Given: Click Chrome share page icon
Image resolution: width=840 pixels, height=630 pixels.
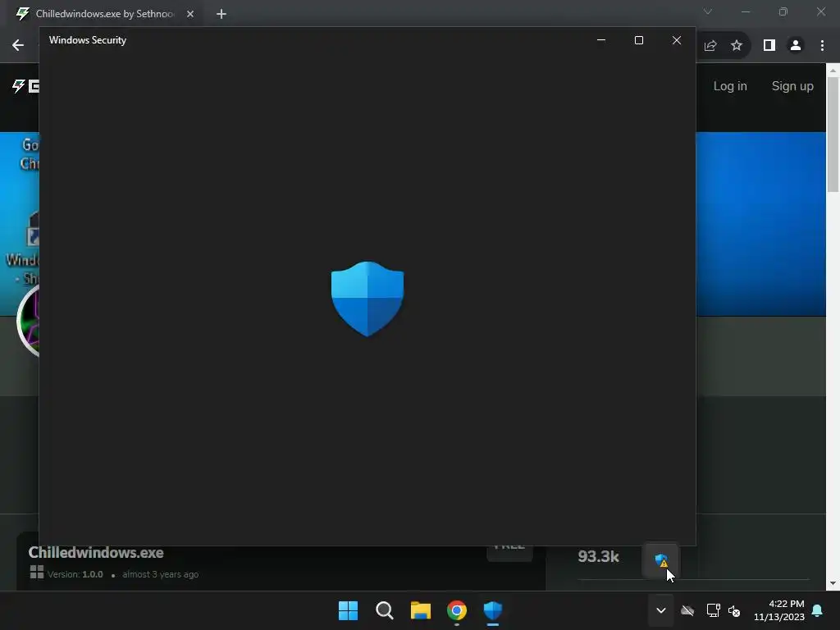Looking at the screenshot, I should pyautogui.click(x=710, y=46).
